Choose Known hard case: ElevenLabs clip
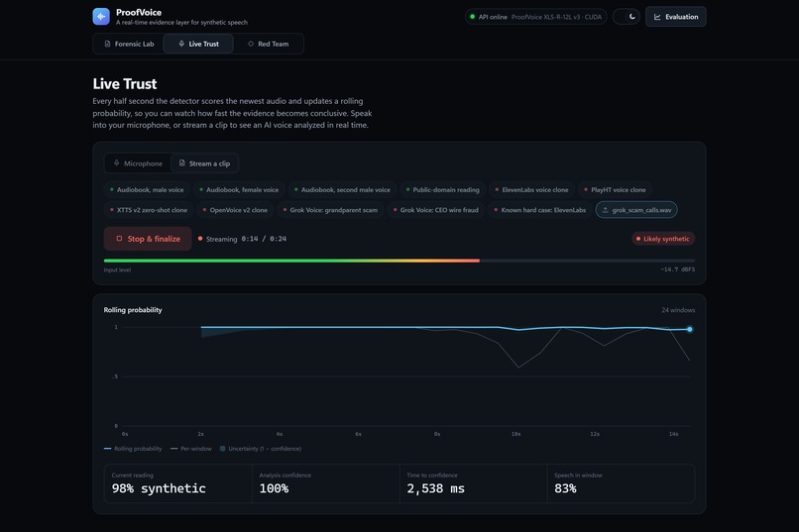This screenshot has height=532, width=799. point(540,210)
